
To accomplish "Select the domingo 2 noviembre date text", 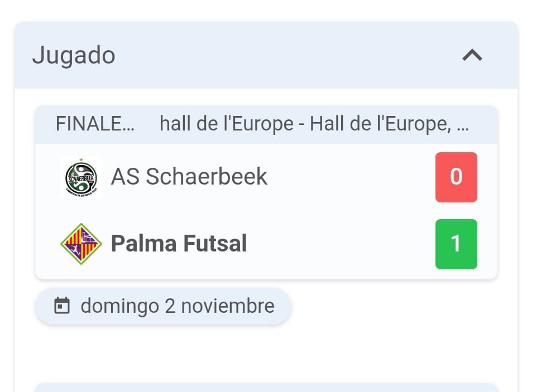I will (178, 306).
